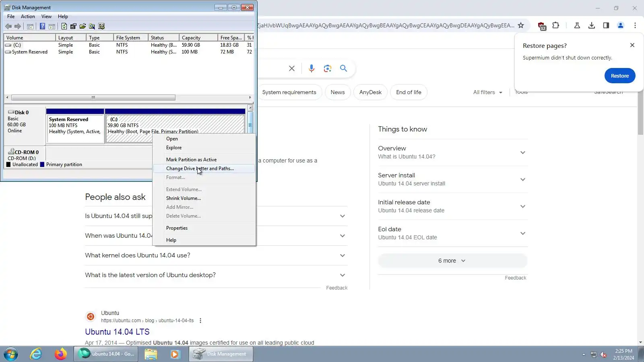
Task: Open the three-dot menu beside the Ubuntu result
Action: click(x=200, y=321)
